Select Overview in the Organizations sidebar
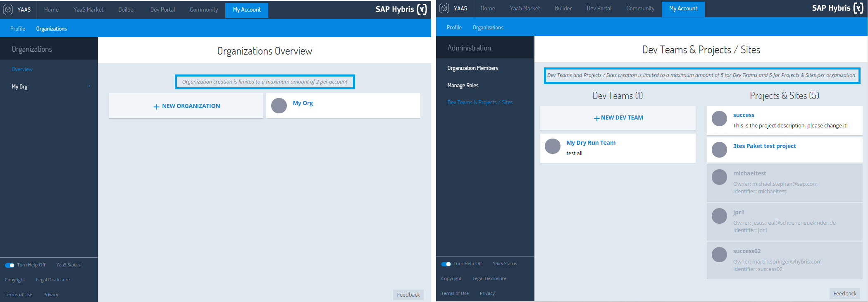This screenshot has width=868, height=302. click(22, 69)
